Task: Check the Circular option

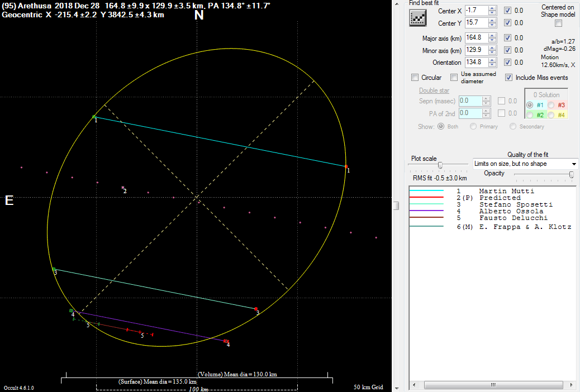Action: coord(415,77)
